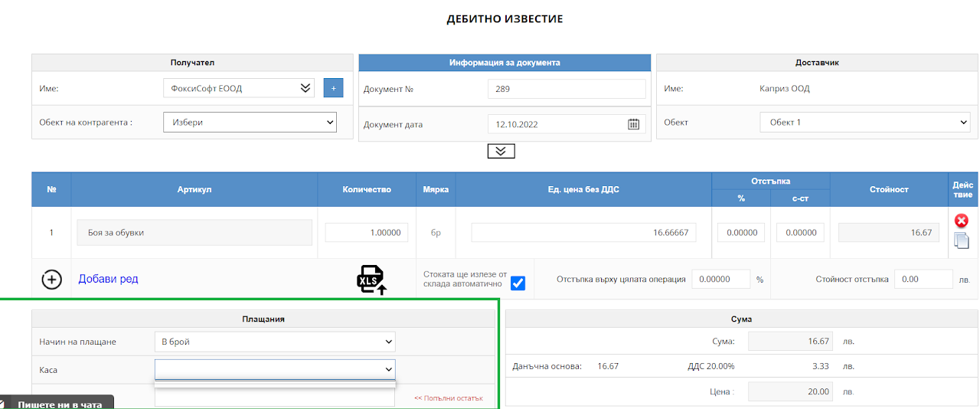
Task: Click the VAT amount 3.33
Action: point(821,367)
